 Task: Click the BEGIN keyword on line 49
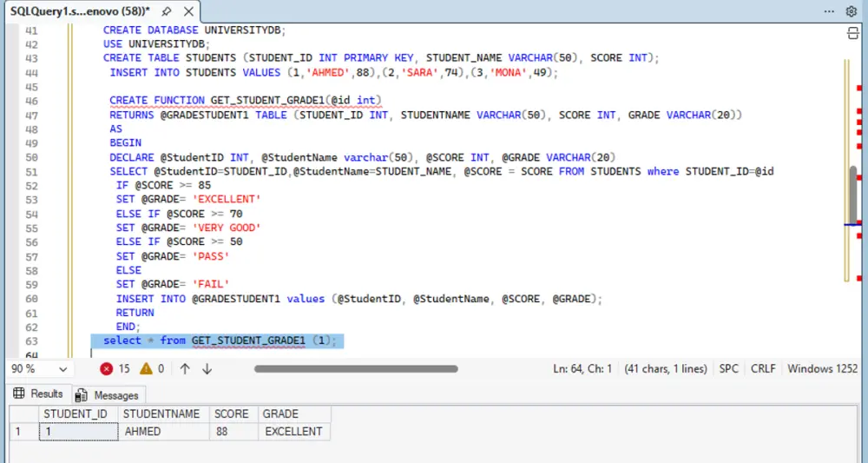pos(126,142)
